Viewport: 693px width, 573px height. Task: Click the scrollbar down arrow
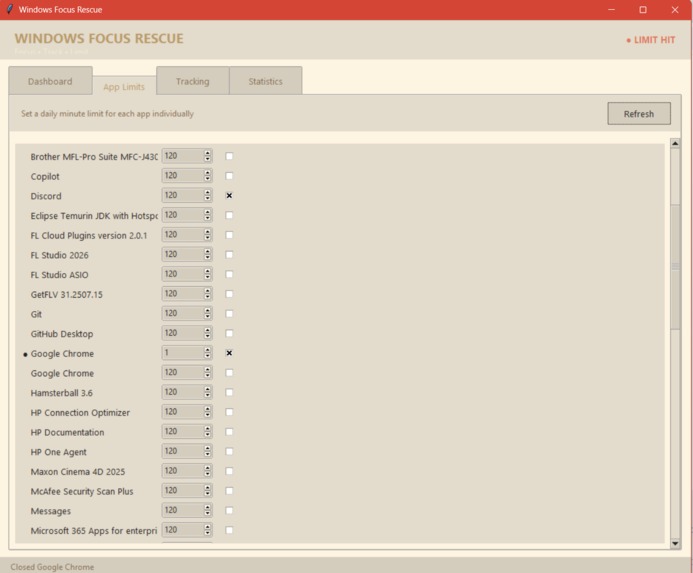(x=675, y=543)
